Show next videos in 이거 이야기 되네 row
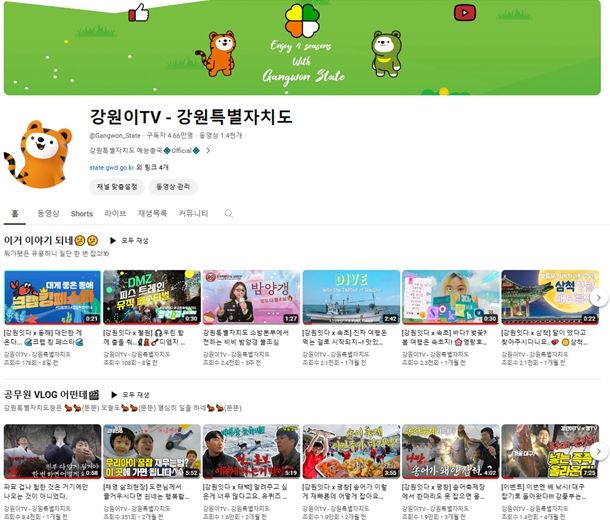This screenshot has height=526, width=610. (x=599, y=298)
